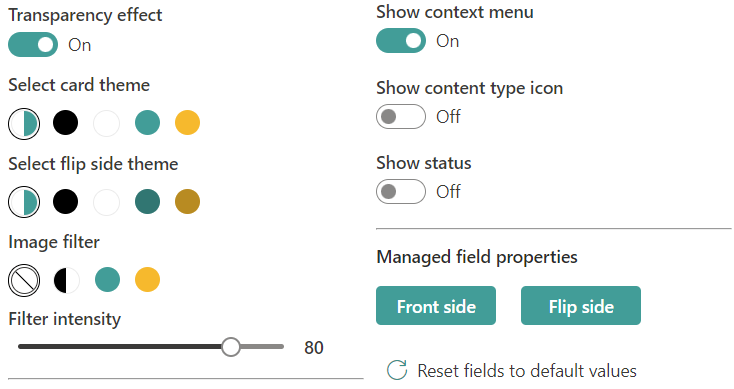The width and height of the screenshot is (734, 389).
Task: Open Front side managed field properties
Action: (x=436, y=306)
